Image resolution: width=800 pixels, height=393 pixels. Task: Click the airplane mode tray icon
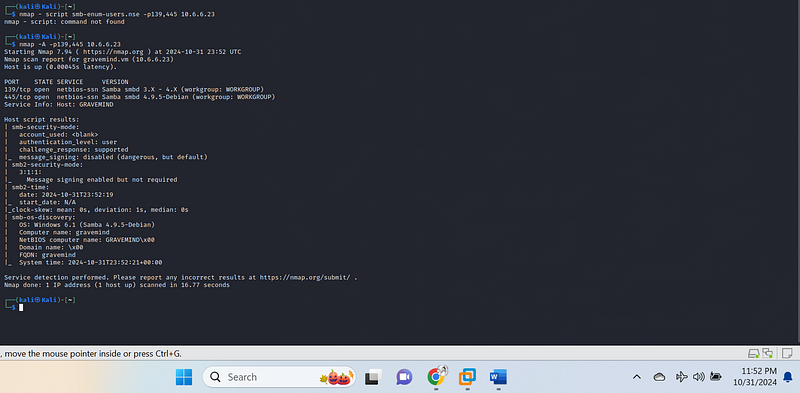[x=681, y=377]
